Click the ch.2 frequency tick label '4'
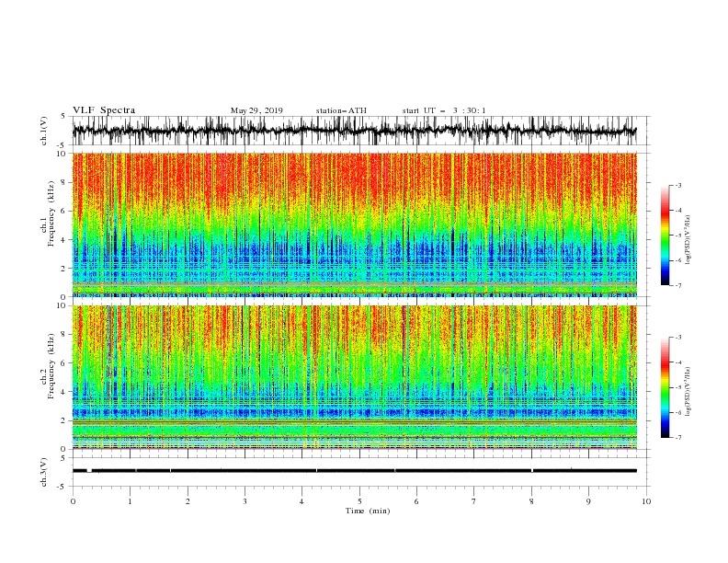The width and height of the screenshot is (728, 563). pyautogui.click(x=64, y=392)
